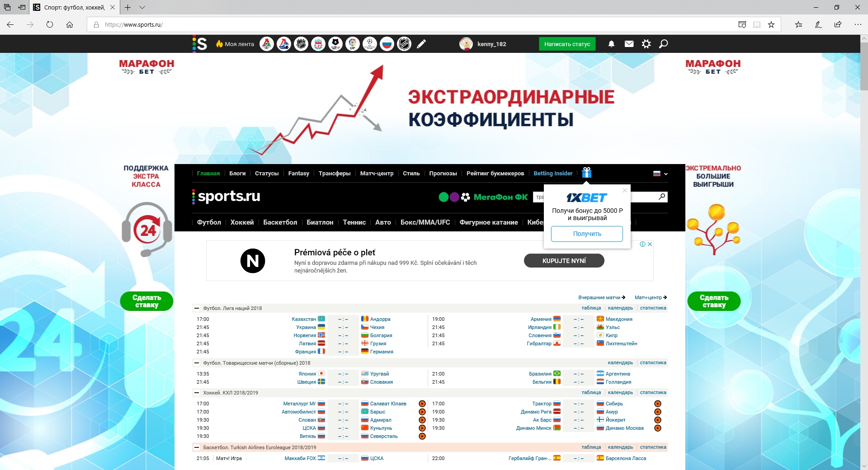This screenshot has width=868, height=470.
Task: Click the Russian flag team icon in top bar
Action: coord(387,44)
